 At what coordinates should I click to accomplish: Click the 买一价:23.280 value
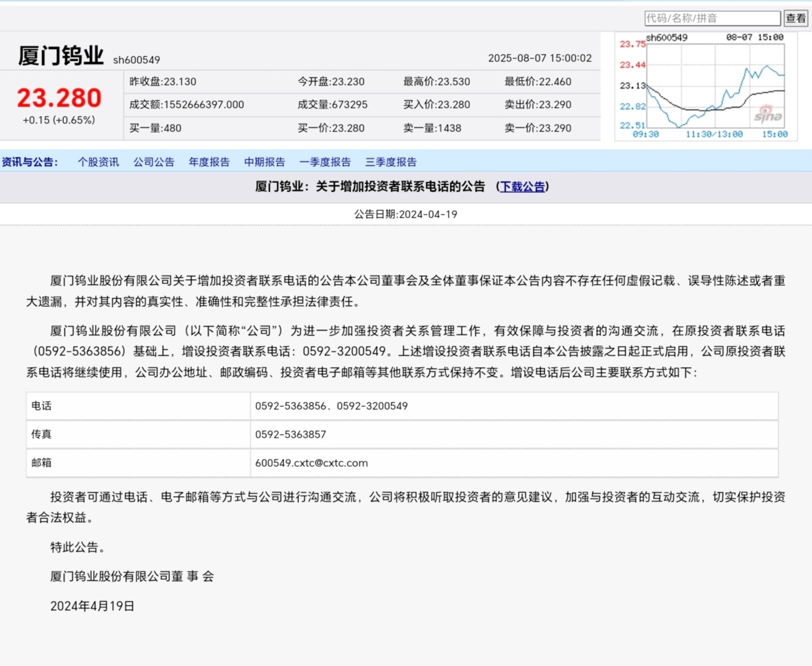331,128
